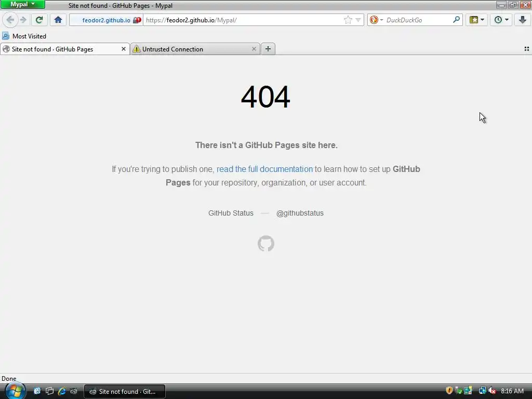Launch Mypal raccoon icon in quick launch
This screenshot has height=399, width=532.
pyautogui.click(x=74, y=391)
